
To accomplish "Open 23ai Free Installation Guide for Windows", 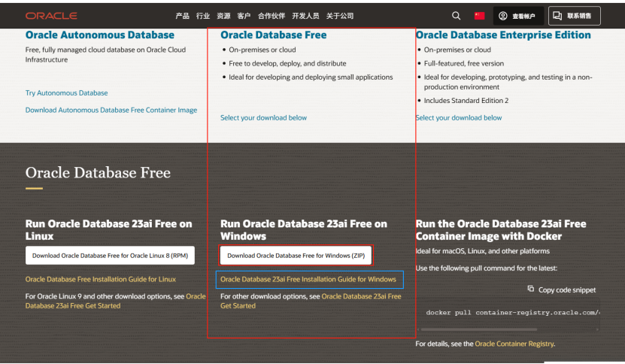I will click(x=308, y=280).
